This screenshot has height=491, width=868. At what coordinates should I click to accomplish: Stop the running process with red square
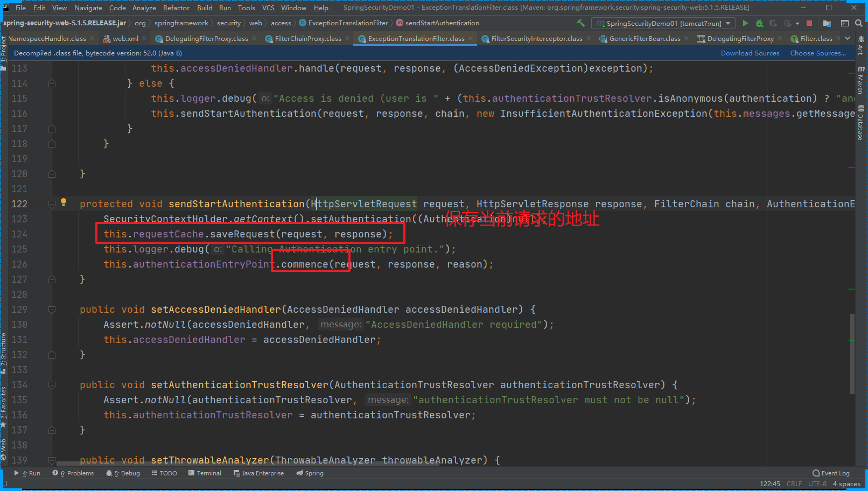(x=809, y=23)
